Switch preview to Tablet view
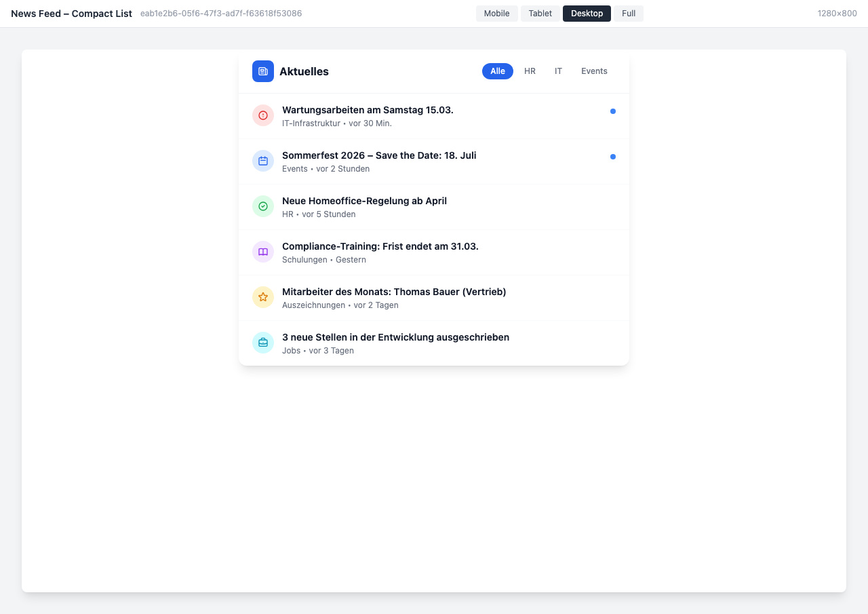Image resolution: width=868 pixels, height=614 pixels. click(x=540, y=13)
